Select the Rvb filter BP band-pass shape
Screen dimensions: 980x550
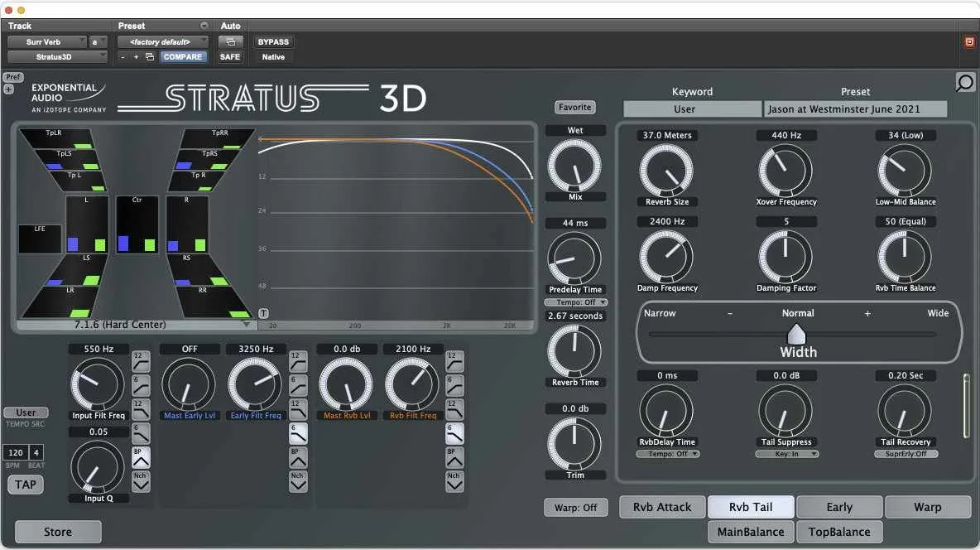point(454,458)
